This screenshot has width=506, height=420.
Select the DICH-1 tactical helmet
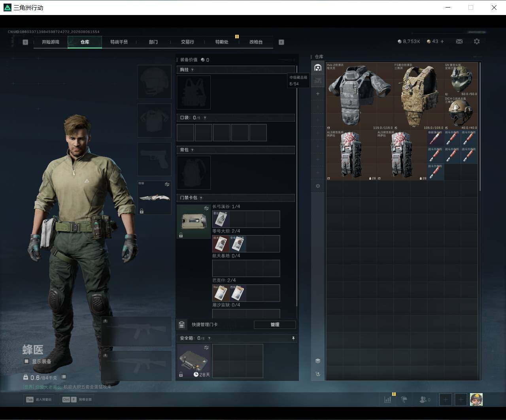(x=461, y=113)
